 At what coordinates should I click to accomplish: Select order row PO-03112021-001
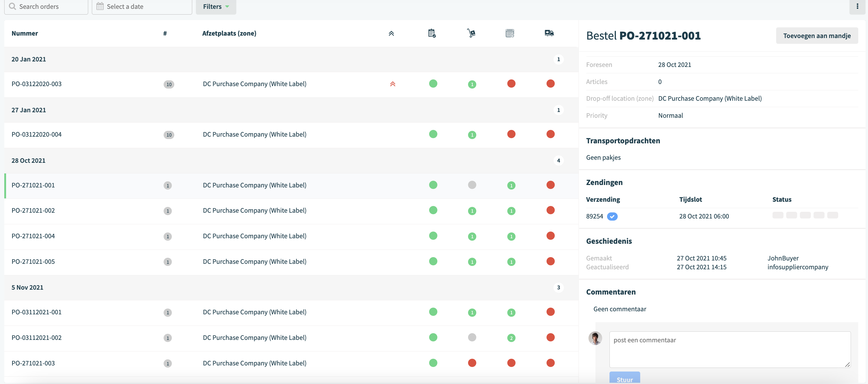point(291,312)
